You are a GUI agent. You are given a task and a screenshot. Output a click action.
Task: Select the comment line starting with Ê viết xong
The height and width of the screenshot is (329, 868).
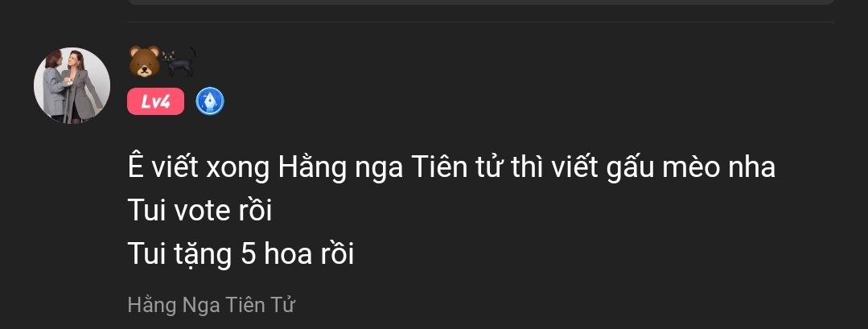click(451, 168)
